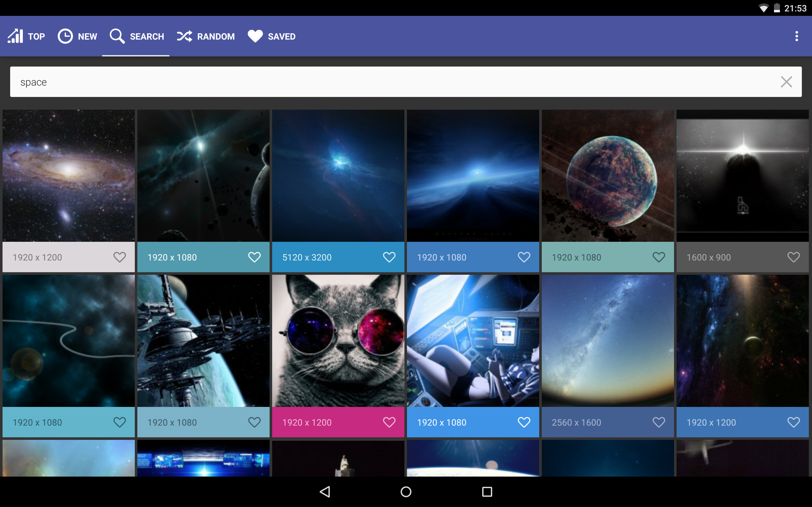Screen dimensions: 812x507
Task: Go to the Saved wallpapers tab
Action: pyautogui.click(x=272, y=36)
